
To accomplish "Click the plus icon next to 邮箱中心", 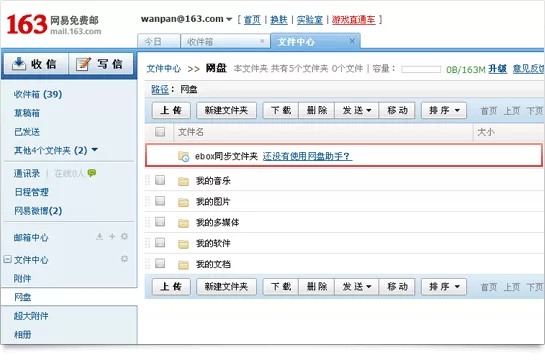I will tap(112, 237).
